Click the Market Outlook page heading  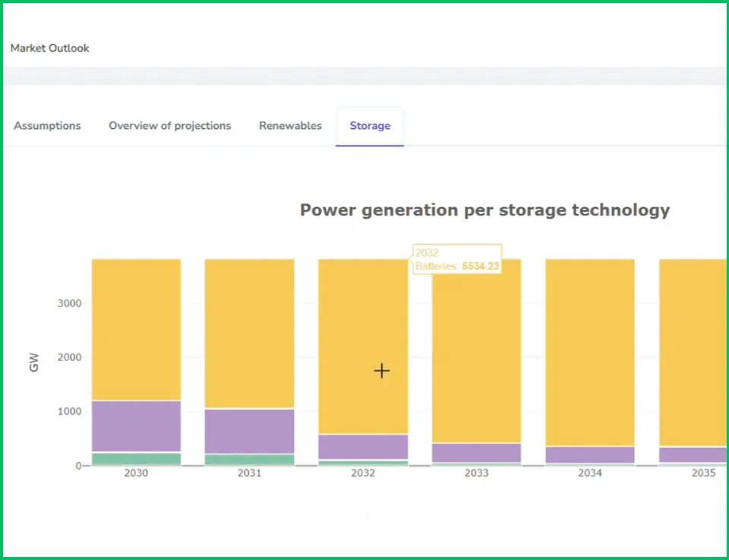50,48
